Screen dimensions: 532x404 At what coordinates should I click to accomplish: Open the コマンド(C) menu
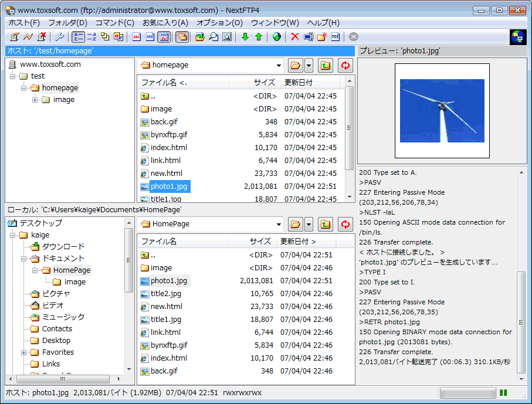click(115, 23)
